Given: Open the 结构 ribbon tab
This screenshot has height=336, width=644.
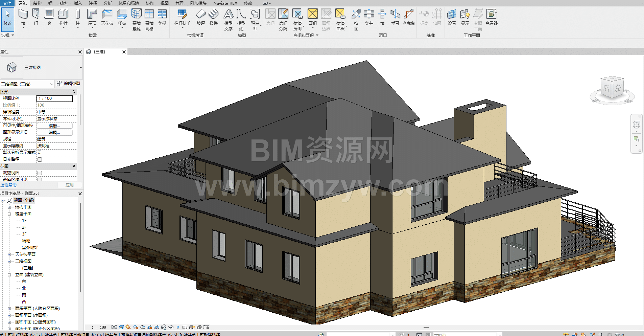Looking at the screenshot, I should 37,3.
